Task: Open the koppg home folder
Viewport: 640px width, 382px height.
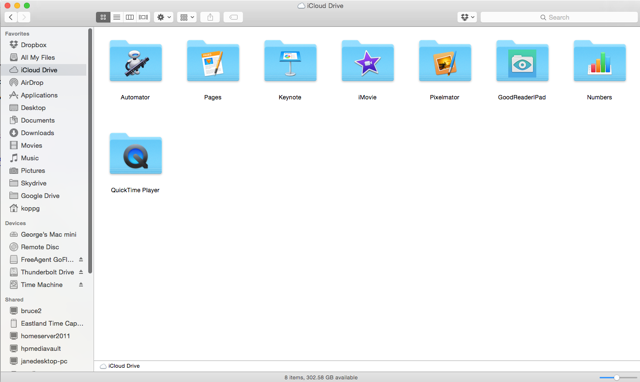Action: [44, 209]
